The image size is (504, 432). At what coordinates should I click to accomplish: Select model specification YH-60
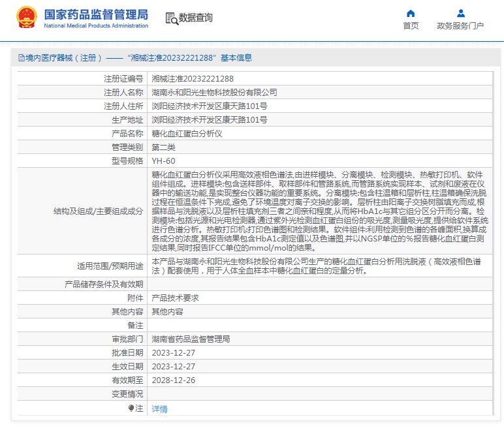click(163, 161)
